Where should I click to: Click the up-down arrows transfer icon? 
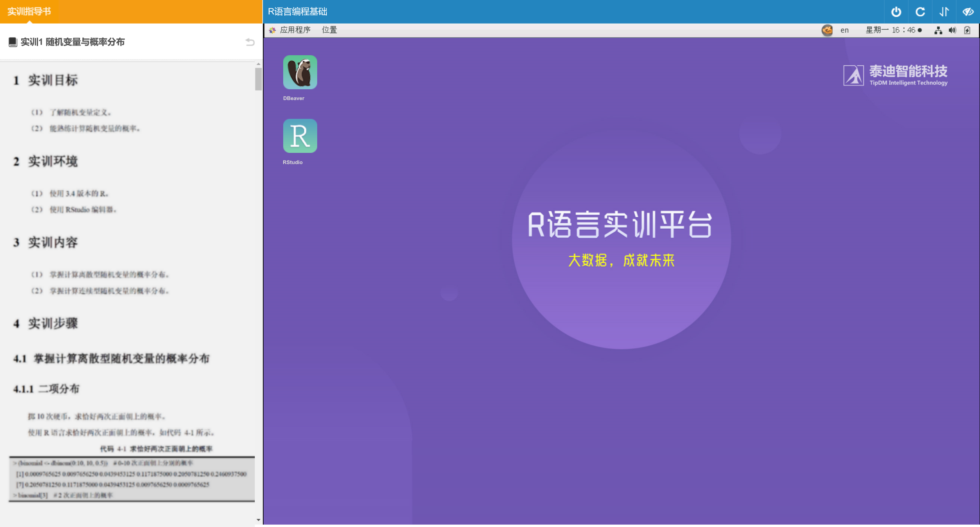click(x=944, y=12)
